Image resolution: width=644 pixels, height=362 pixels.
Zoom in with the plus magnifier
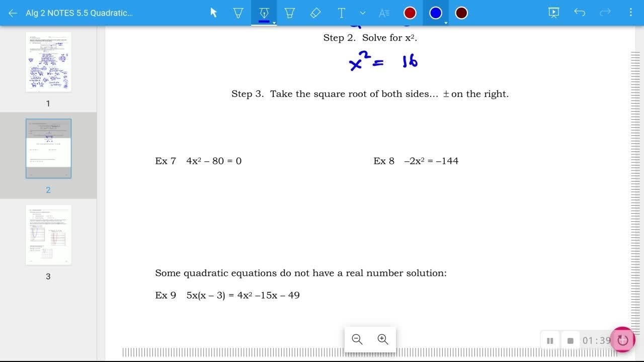click(383, 339)
